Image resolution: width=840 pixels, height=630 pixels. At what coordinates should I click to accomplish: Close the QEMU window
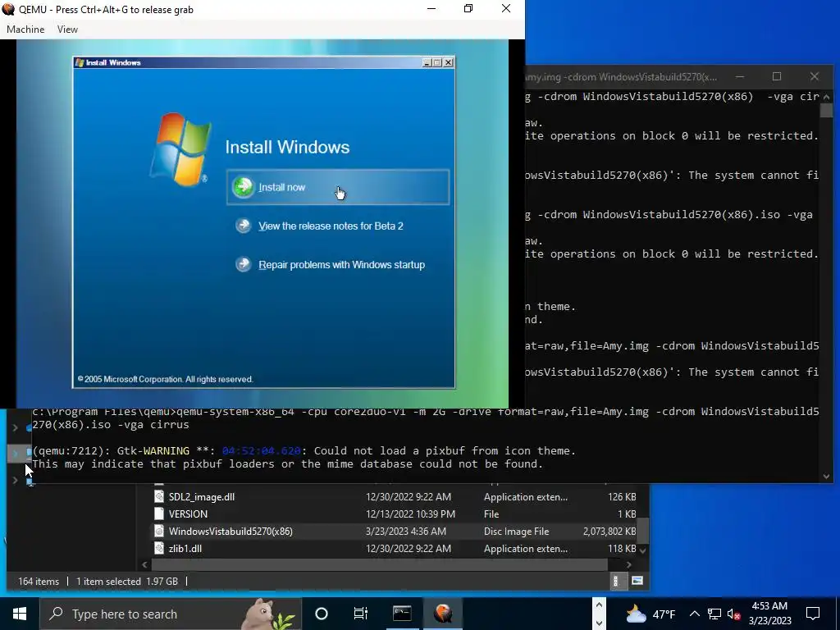click(x=505, y=8)
